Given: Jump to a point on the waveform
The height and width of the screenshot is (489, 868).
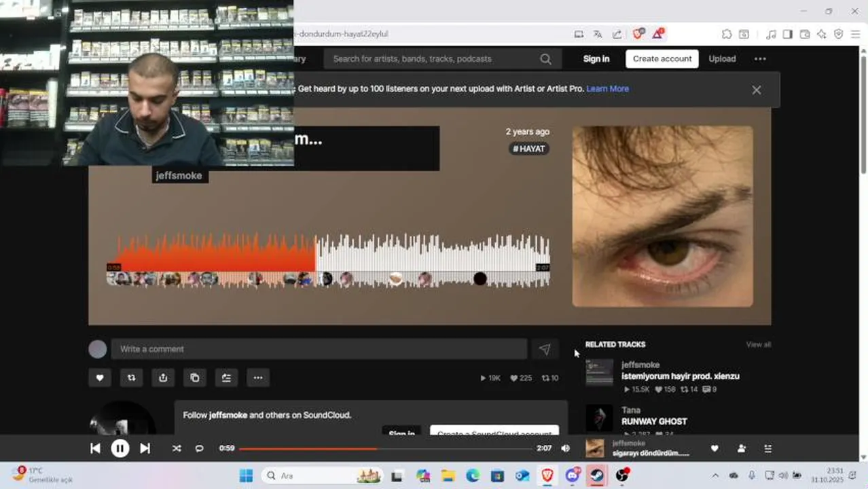Looking at the screenshot, I should tap(328, 260).
